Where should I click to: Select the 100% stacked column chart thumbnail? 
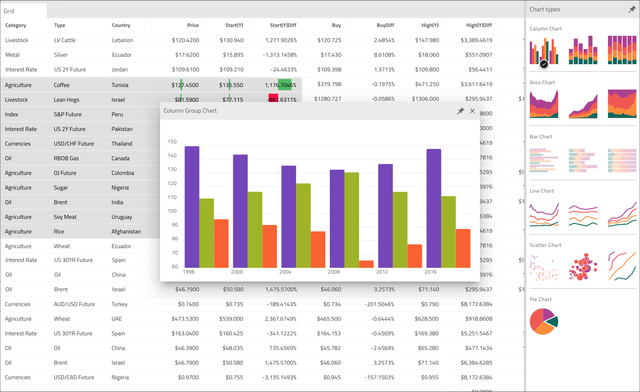coord(622,50)
